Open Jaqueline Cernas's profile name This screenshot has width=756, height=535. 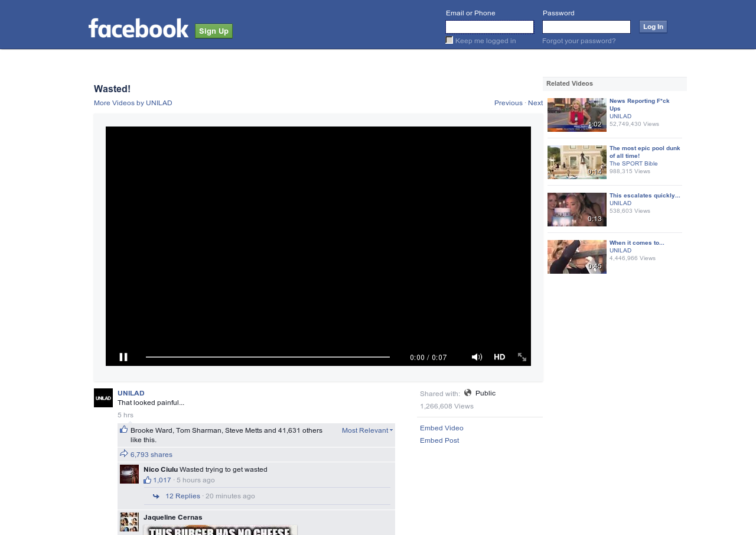(x=173, y=517)
